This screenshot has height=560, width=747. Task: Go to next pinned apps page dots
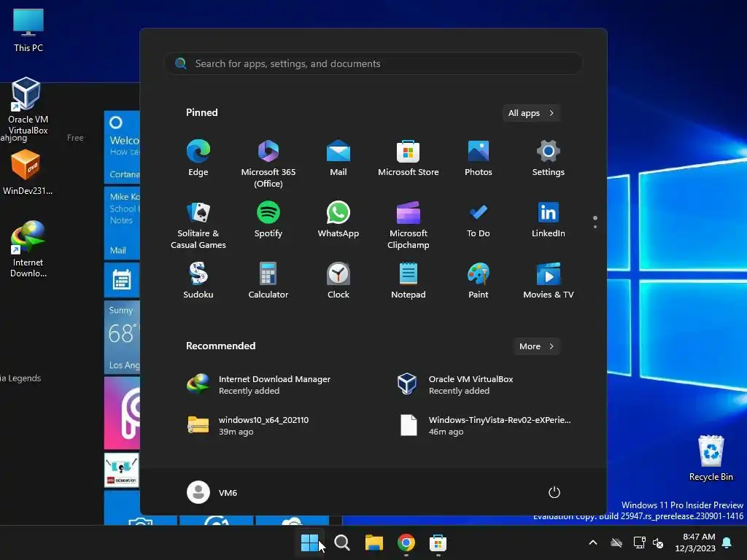595,222
